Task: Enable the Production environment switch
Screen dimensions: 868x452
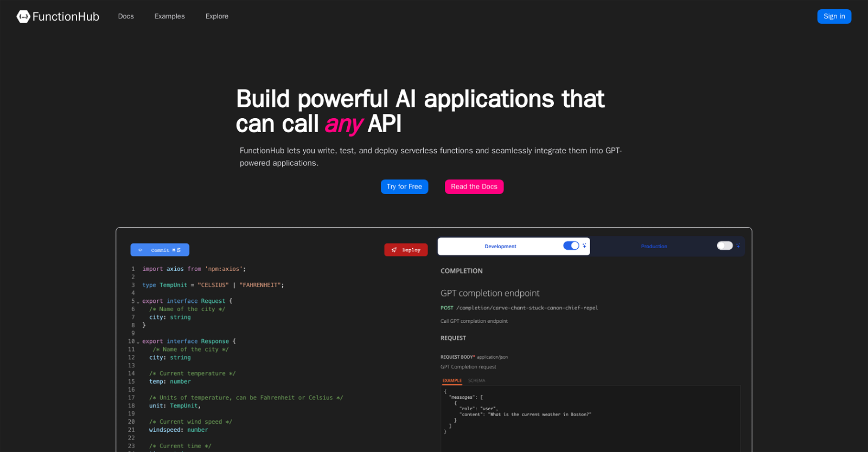Action: [x=725, y=246]
